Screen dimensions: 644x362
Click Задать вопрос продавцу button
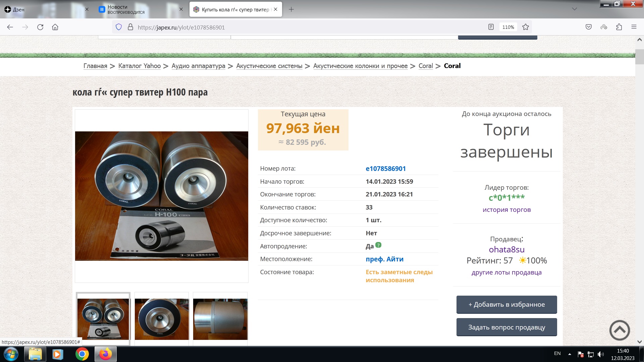click(x=506, y=327)
